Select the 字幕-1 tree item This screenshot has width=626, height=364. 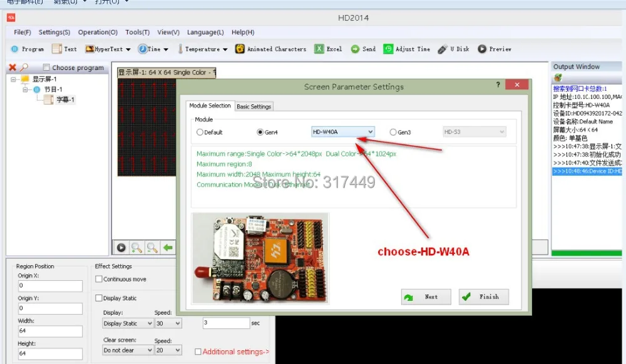pyautogui.click(x=66, y=99)
